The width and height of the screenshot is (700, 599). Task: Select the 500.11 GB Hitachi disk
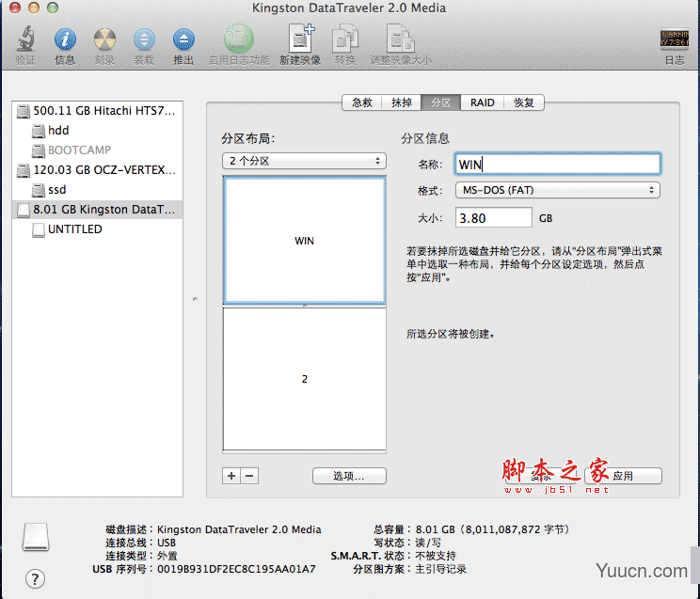click(97, 111)
